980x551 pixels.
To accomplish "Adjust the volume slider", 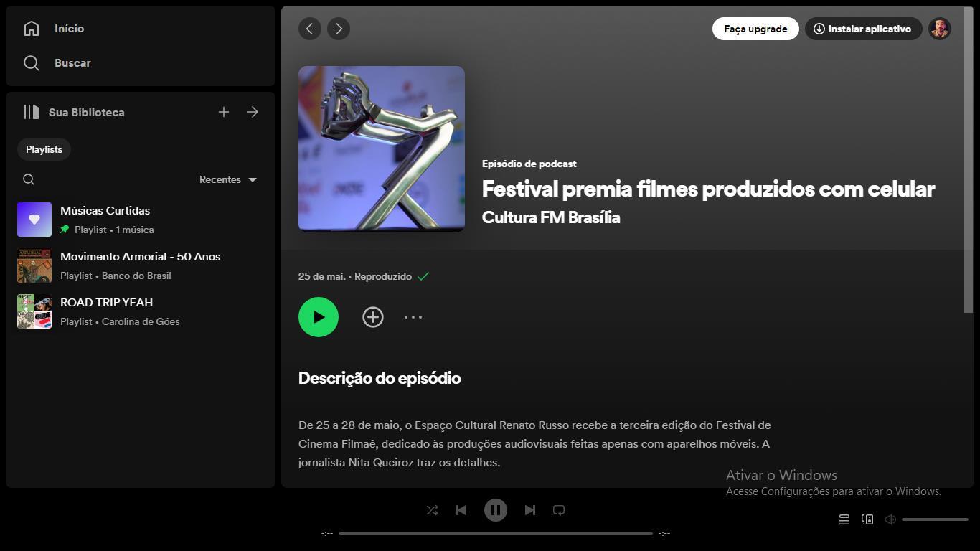I will [936, 519].
